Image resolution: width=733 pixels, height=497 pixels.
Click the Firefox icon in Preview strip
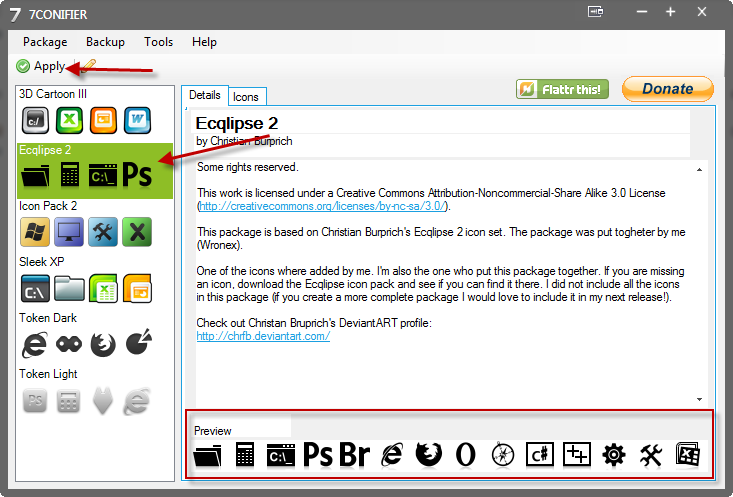pos(429,455)
